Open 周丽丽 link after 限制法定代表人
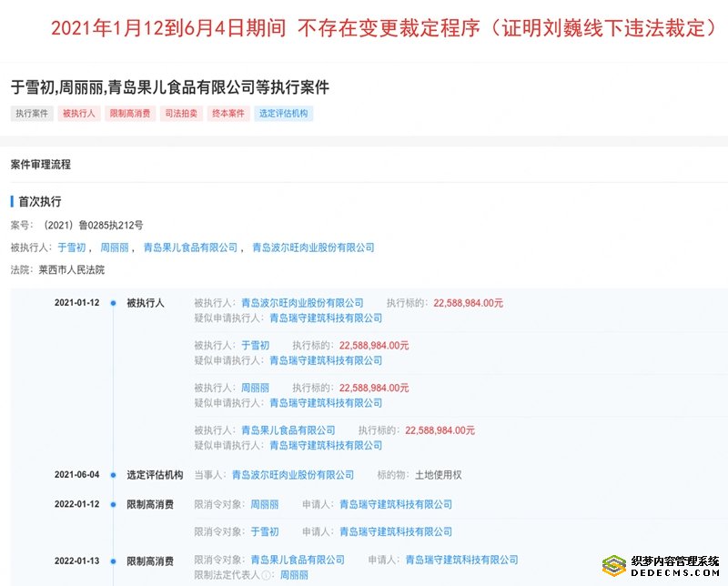The height and width of the screenshot is (586, 728). 294,575
